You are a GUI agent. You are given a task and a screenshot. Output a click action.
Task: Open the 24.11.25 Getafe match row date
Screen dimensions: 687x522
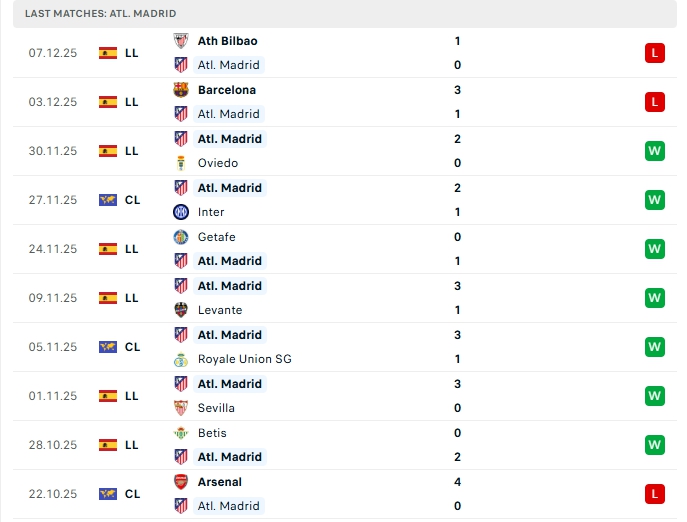52,249
